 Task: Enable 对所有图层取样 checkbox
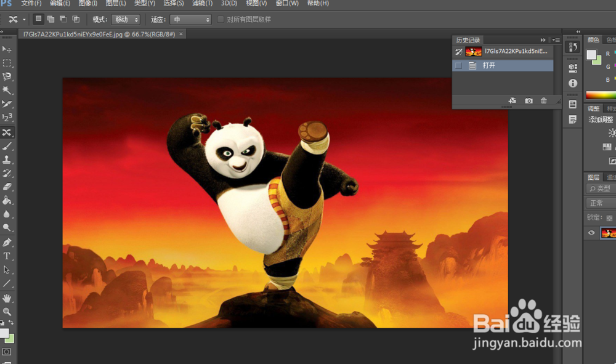click(221, 19)
